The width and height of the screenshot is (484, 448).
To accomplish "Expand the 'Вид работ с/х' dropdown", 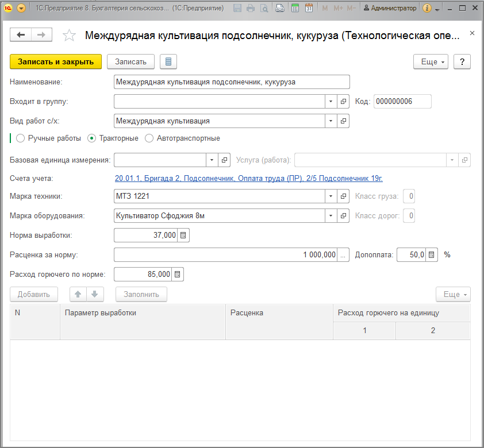I will 331,121.
